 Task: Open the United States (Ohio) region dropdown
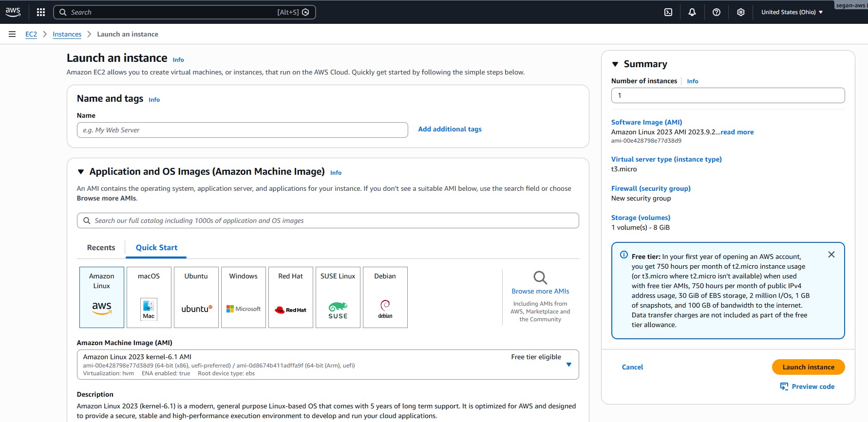point(792,12)
